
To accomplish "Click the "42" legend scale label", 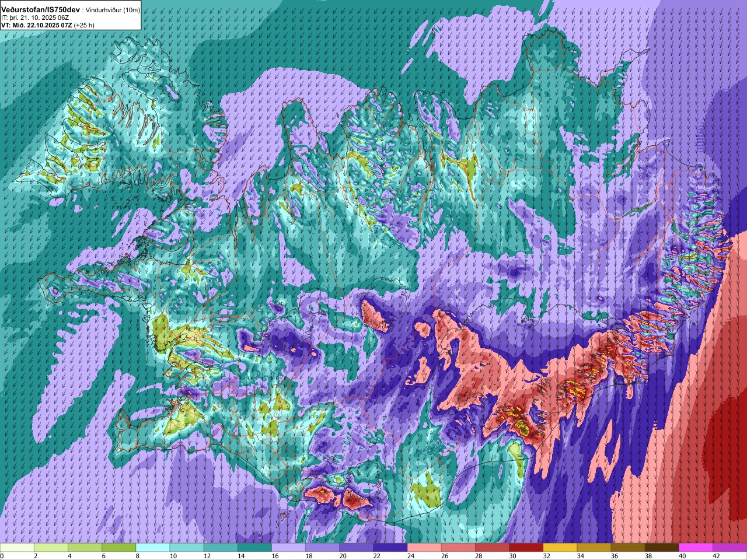I will pos(717,556).
